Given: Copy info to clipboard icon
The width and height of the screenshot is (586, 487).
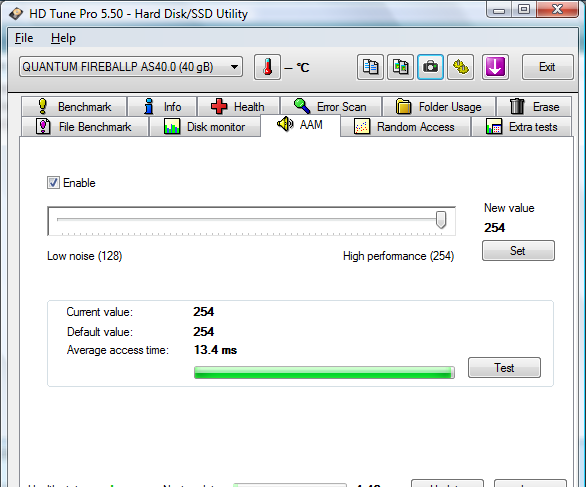Looking at the screenshot, I should point(370,67).
